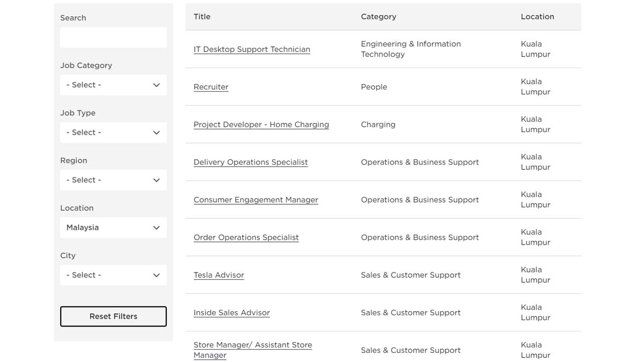Image resolution: width=644 pixels, height=362 pixels.
Task: Open the Job Category dropdown
Action: point(113,85)
